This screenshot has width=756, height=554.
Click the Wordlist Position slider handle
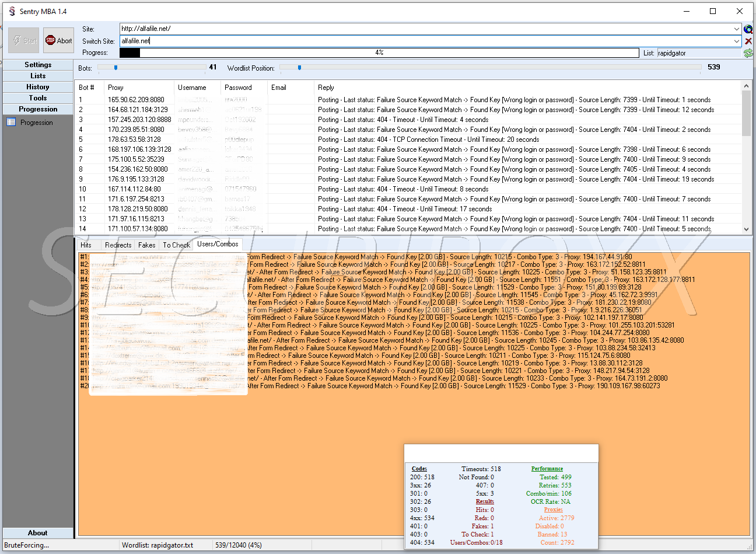click(x=299, y=68)
